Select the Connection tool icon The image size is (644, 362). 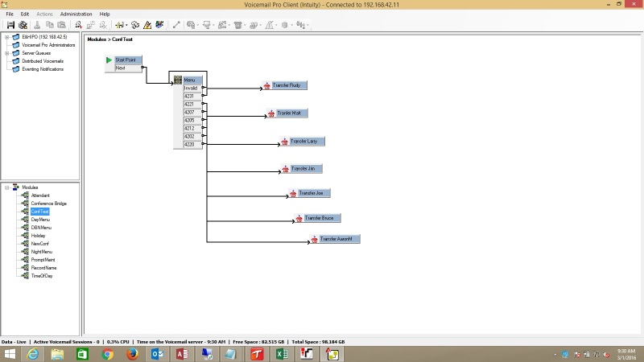(176, 25)
